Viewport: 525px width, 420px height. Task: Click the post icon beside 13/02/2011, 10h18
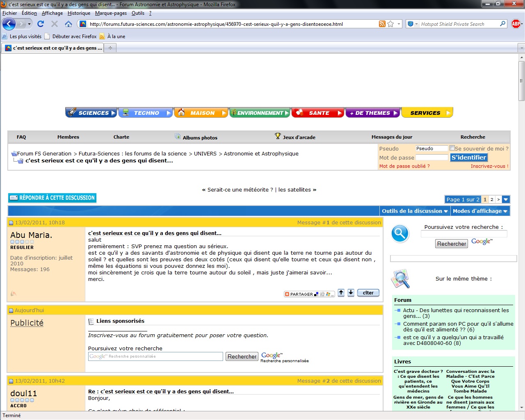click(11, 223)
